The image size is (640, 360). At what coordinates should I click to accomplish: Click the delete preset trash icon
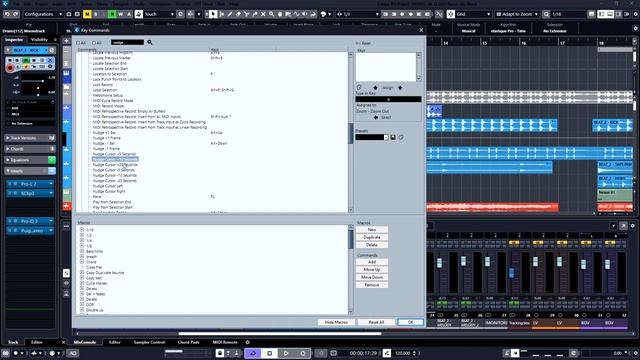[401, 138]
